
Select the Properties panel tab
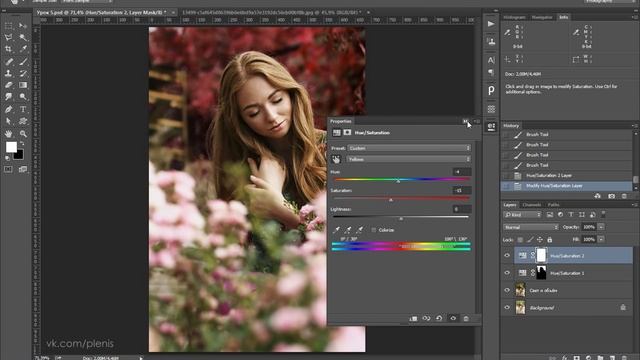[x=341, y=121]
